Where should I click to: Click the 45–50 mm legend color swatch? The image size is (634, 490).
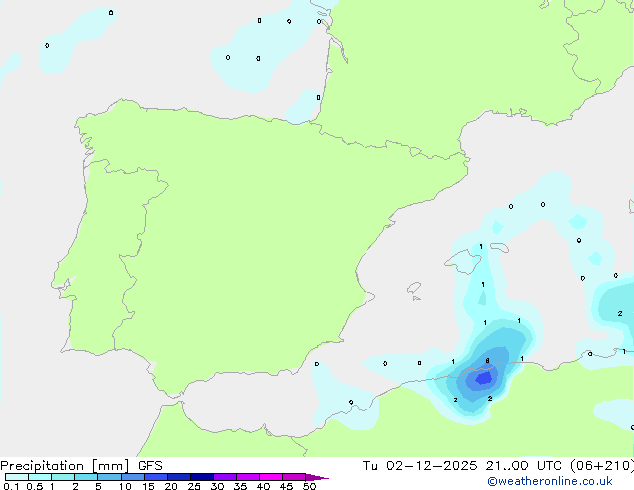[x=294, y=477]
